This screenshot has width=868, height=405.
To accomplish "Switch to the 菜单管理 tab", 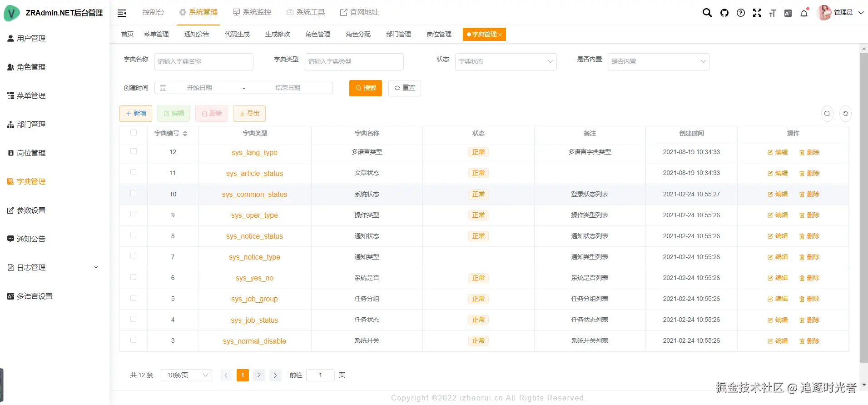I will [156, 34].
